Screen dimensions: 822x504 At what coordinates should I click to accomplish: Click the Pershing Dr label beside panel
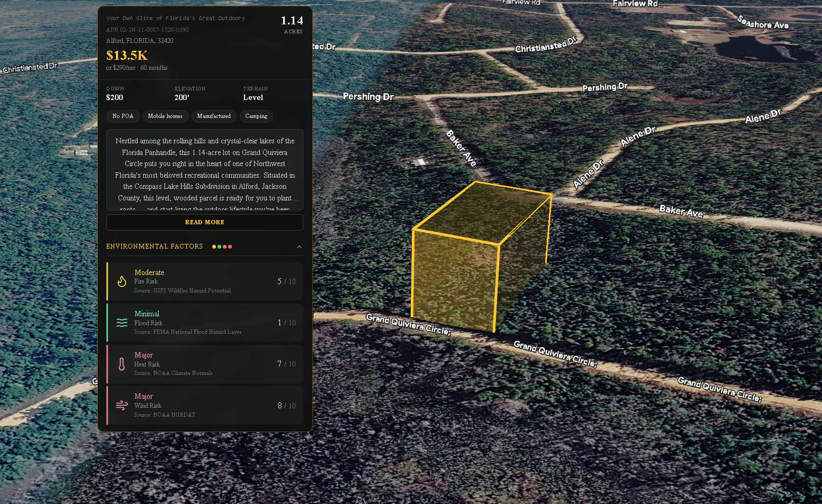click(368, 96)
